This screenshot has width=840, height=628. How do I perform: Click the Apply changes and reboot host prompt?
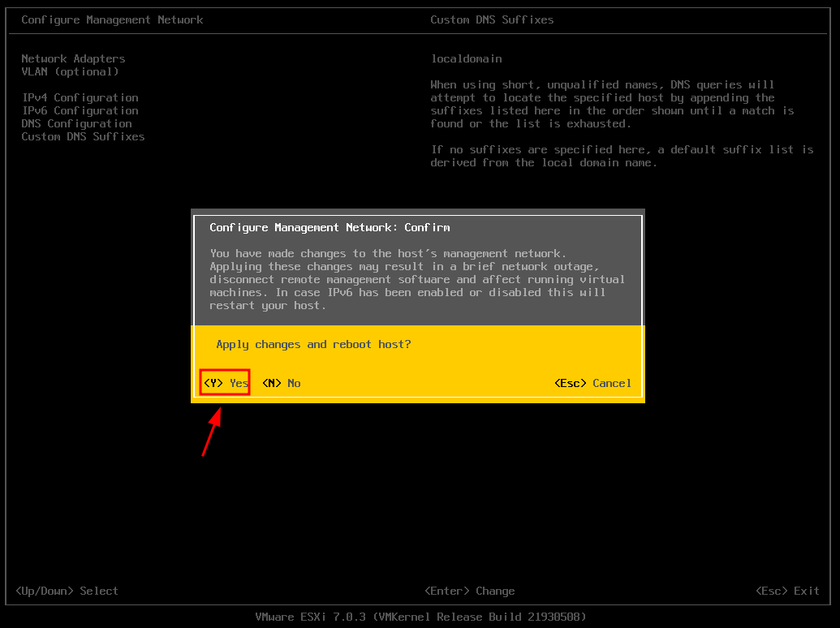tap(313, 344)
